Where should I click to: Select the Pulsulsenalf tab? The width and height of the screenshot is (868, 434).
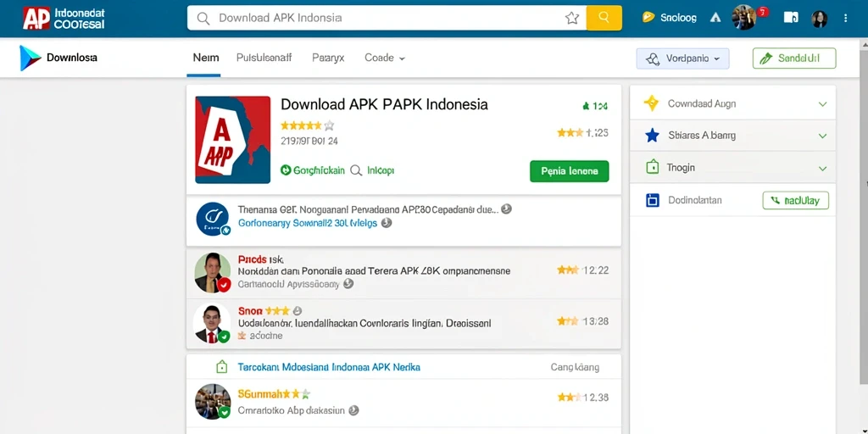pyautogui.click(x=264, y=58)
